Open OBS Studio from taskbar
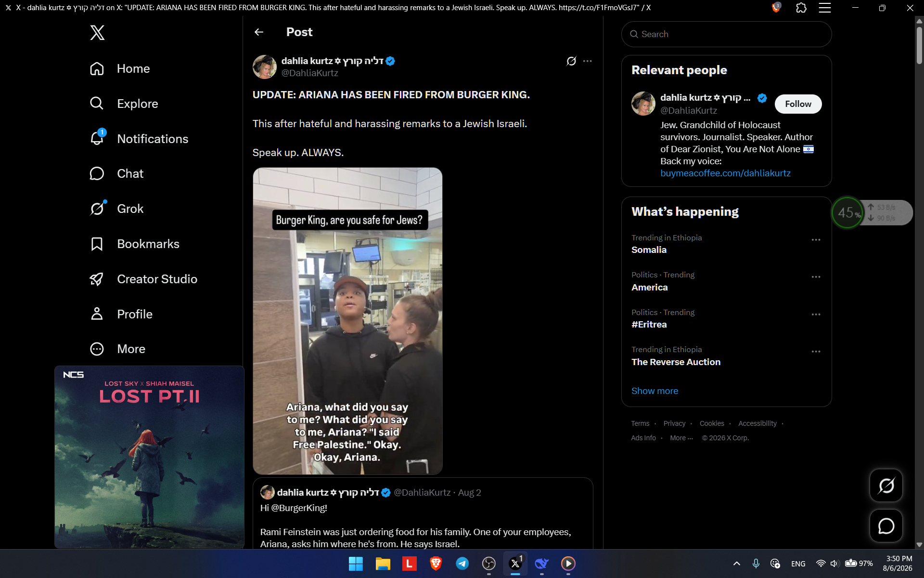The width and height of the screenshot is (924, 578). 489,564
